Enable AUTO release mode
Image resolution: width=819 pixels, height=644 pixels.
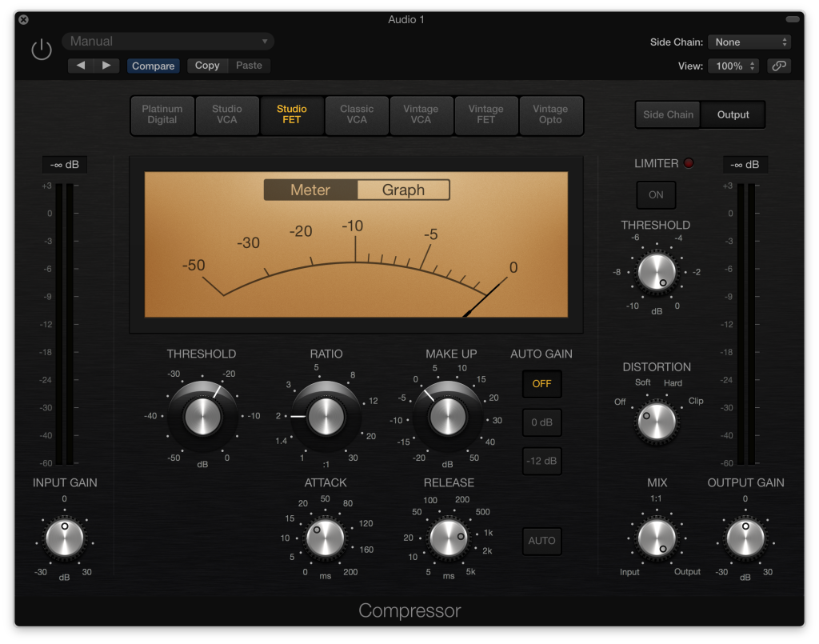[541, 541]
